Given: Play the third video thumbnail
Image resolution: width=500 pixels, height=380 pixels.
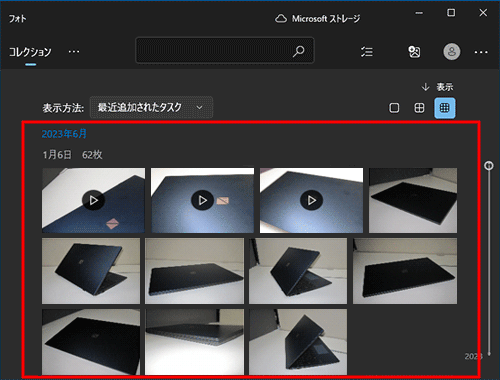Looking at the screenshot, I should click(311, 200).
